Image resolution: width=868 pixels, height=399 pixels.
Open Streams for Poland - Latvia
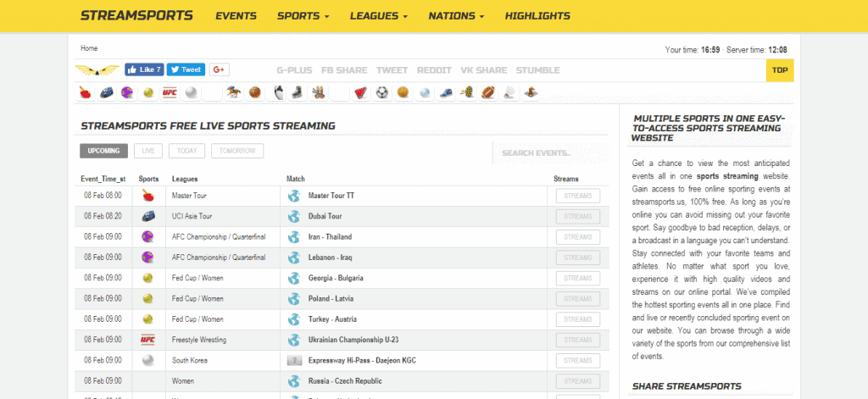click(578, 299)
